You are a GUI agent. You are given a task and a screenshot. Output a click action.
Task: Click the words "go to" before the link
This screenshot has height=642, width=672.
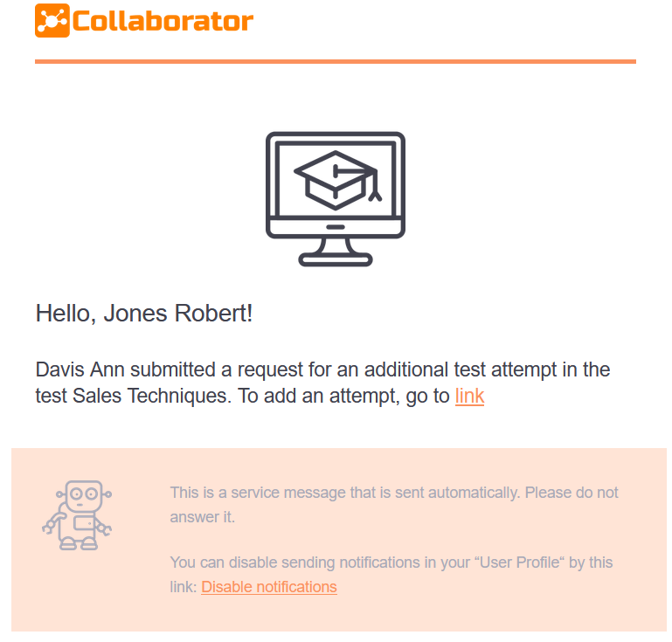click(x=427, y=396)
